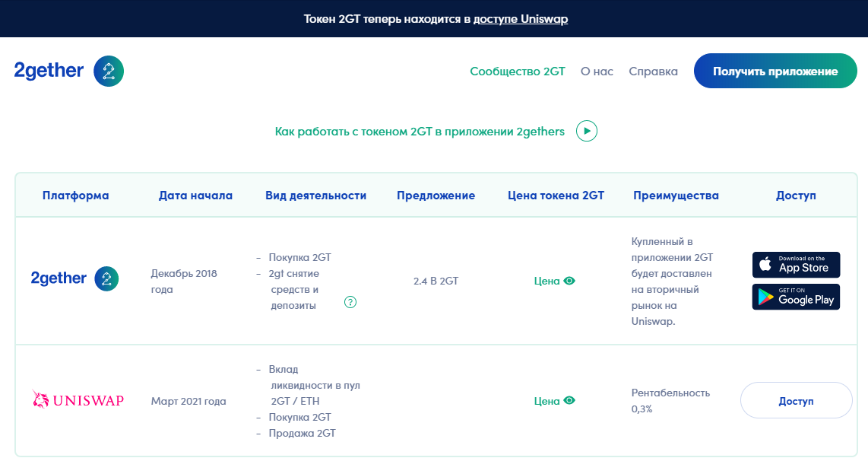Click the 2.4 В 2GT offer value

tap(436, 281)
